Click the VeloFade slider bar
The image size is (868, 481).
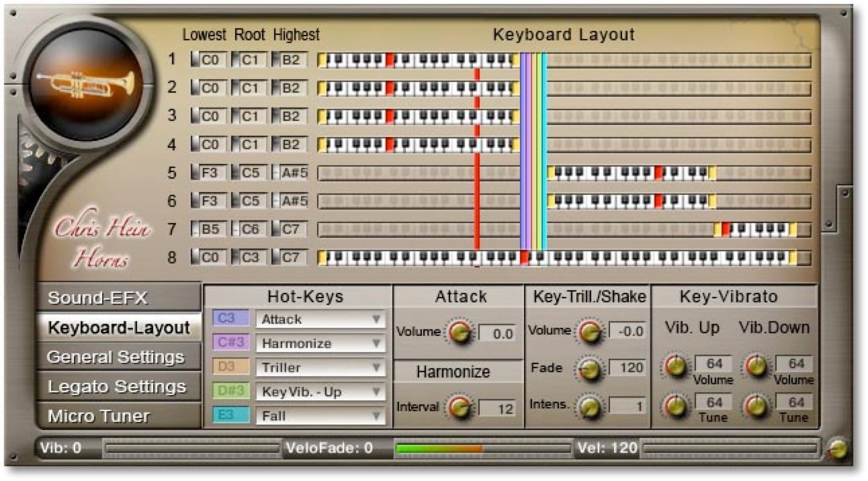click(x=482, y=448)
